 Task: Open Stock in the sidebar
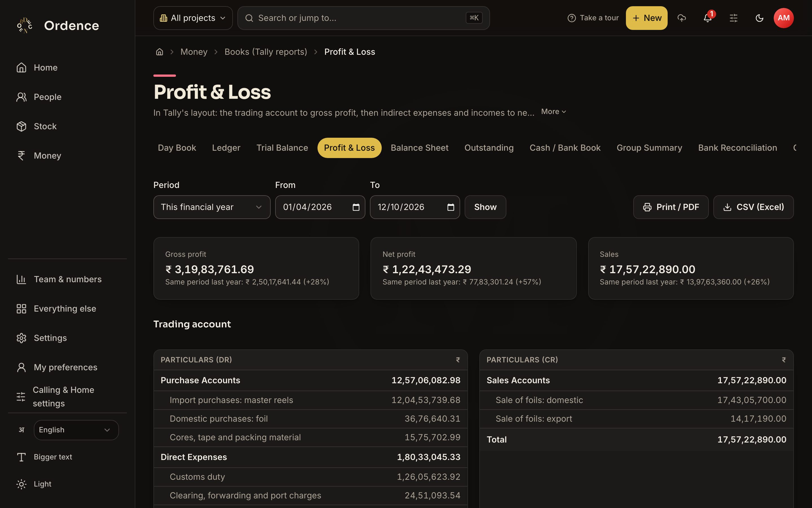67,126
